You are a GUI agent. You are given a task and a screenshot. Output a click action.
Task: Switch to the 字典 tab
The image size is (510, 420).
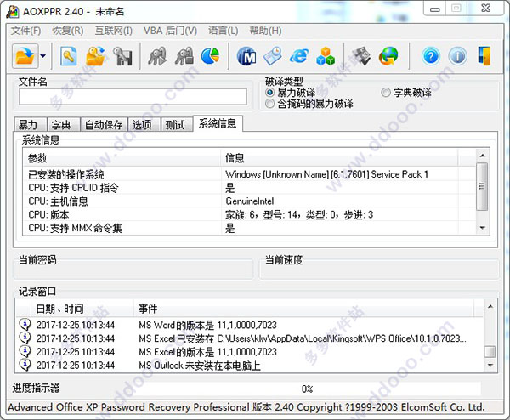pos(64,125)
